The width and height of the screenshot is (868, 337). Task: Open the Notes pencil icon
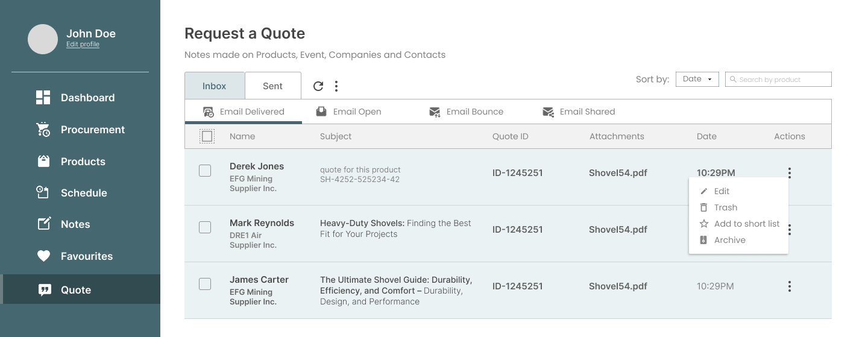[43, 224]
